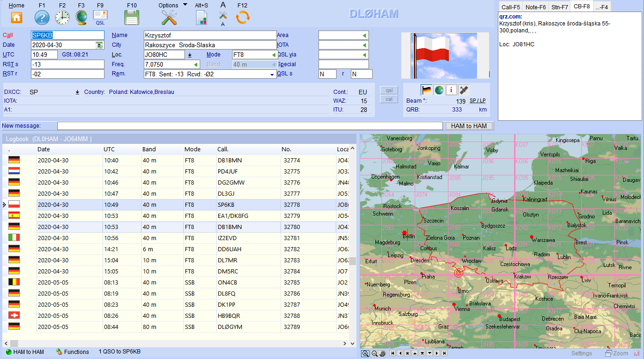
Task: Click the HAM to HAM send button
Action: point(469,126)
